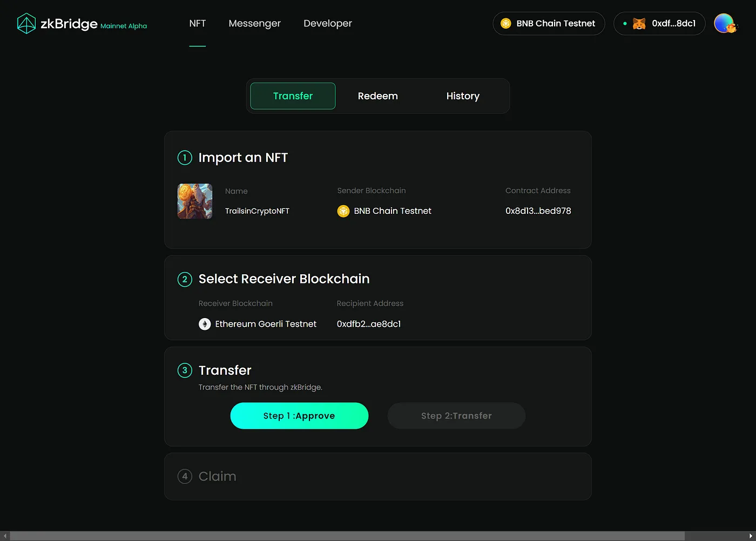Click the scrollbar right arrow
Viewport: 756px width, 541px height.
(751, 536)
